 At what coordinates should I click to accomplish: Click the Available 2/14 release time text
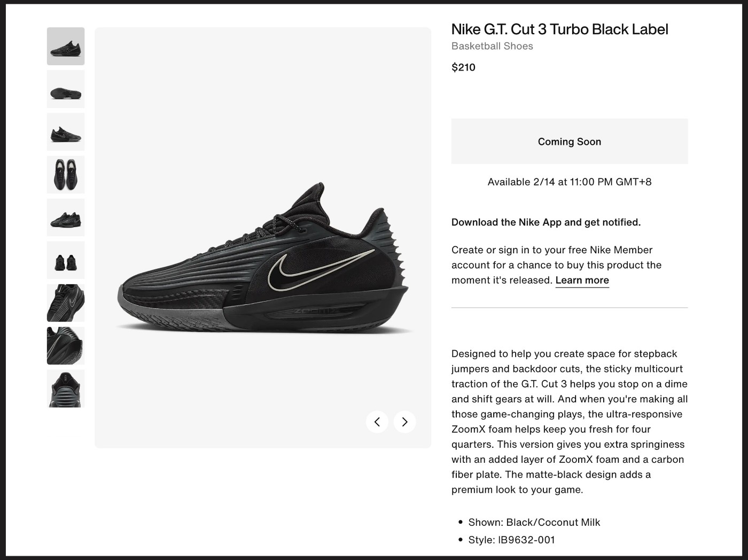tap(569, 182)
